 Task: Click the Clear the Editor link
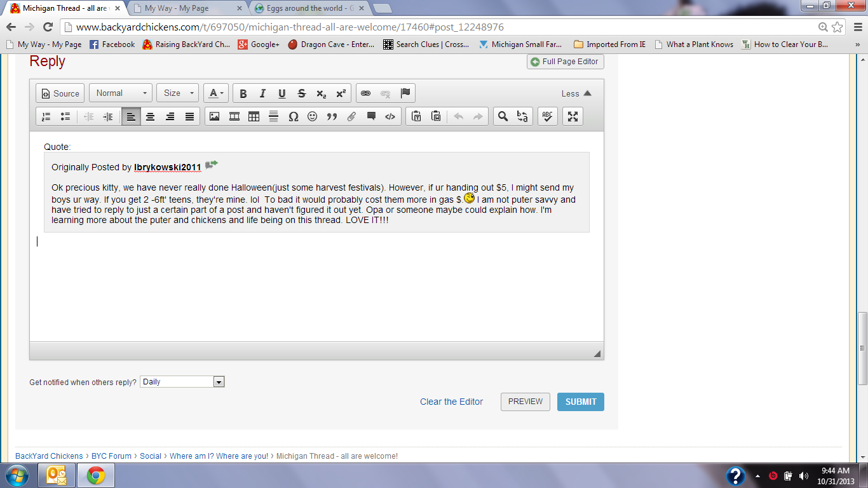click(x=451, y=402)
